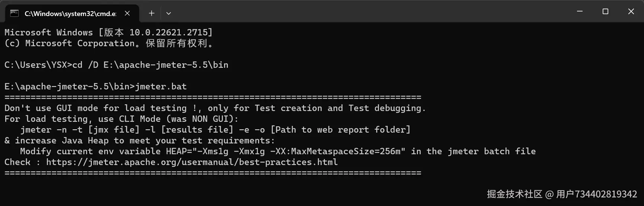644x206 pixels.
Task: Click the HEAP env variable text
Action: 285,152
